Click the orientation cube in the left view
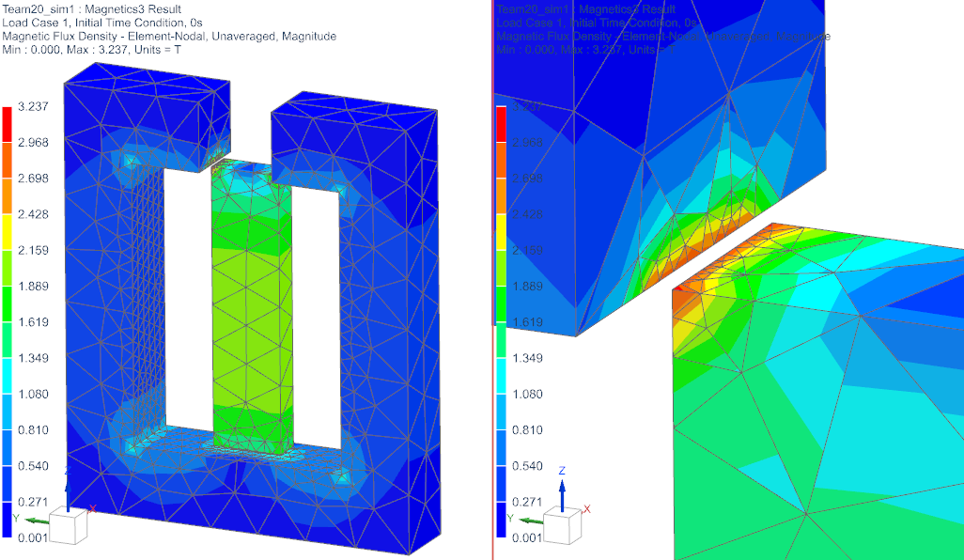This screenshot has width=964, height=560. tap(68, 526)
